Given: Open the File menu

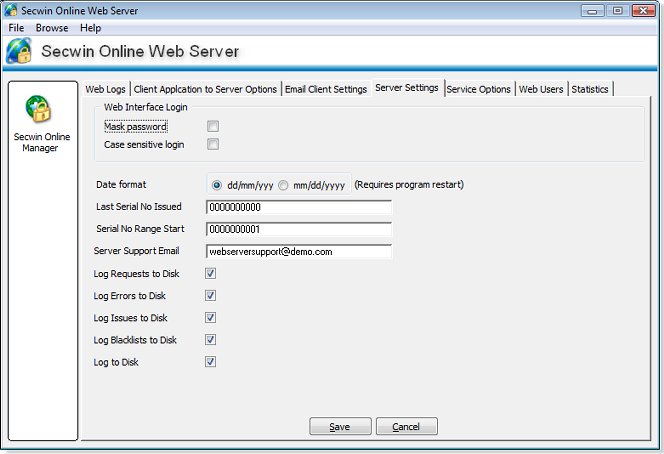Looking at the screenshot, I should pos(17,28).
